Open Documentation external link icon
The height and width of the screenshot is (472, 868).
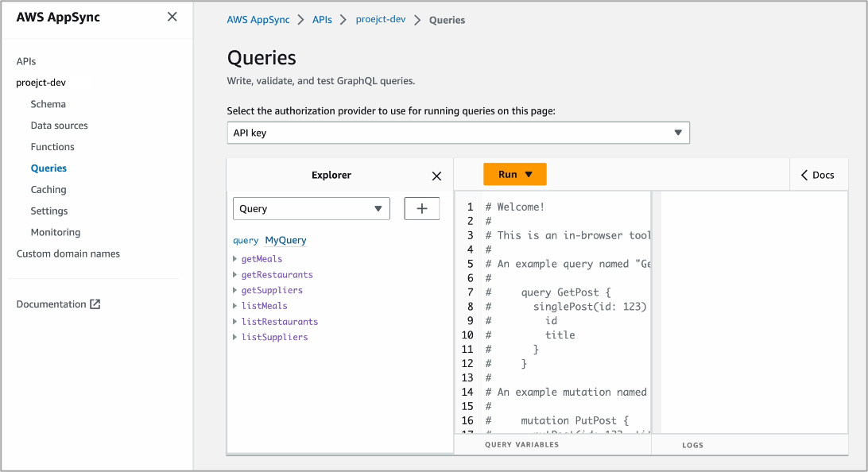(x=95, y=304)
